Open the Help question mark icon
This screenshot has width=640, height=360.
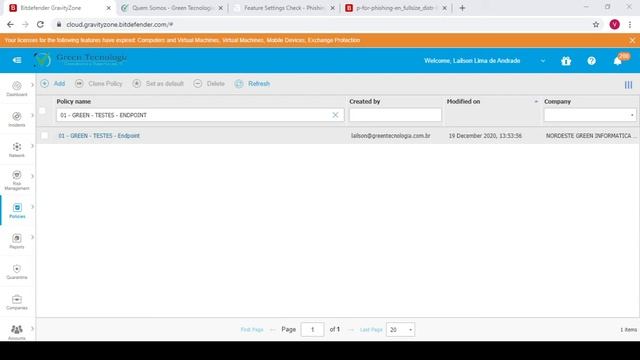(591, 61)
